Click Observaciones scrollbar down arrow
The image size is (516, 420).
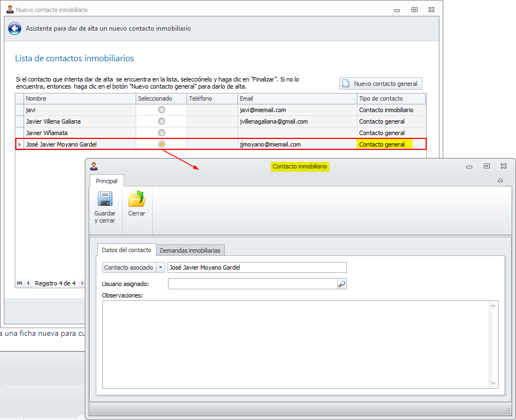493,383
